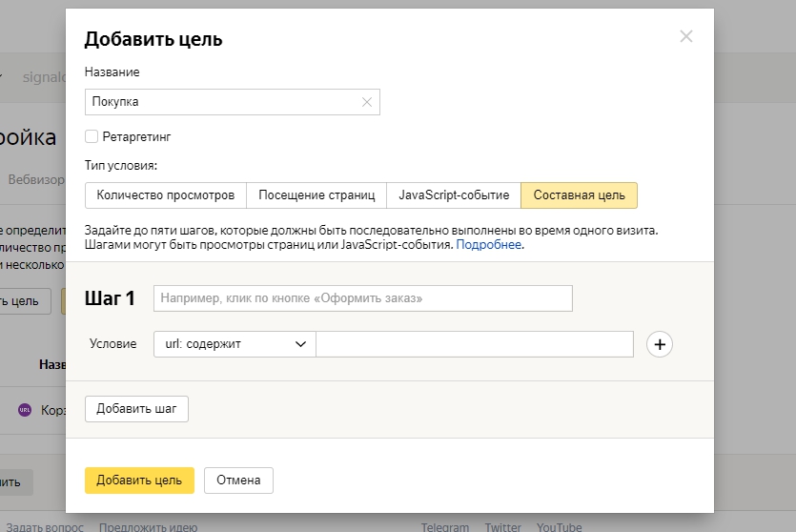Click the Отмена button
The height and width of the screenshot is (532, 796).
pyautogui.click(x=238, y=481)
